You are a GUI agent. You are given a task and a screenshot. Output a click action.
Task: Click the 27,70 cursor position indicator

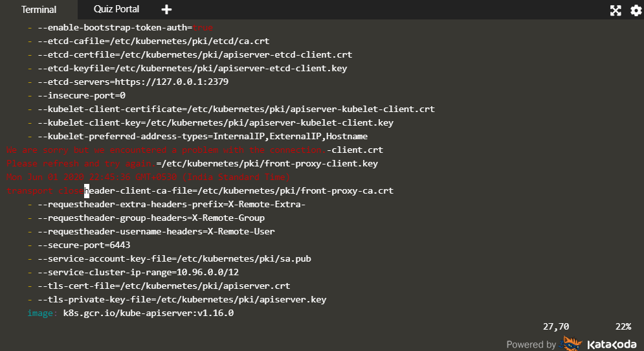point(555,326)
